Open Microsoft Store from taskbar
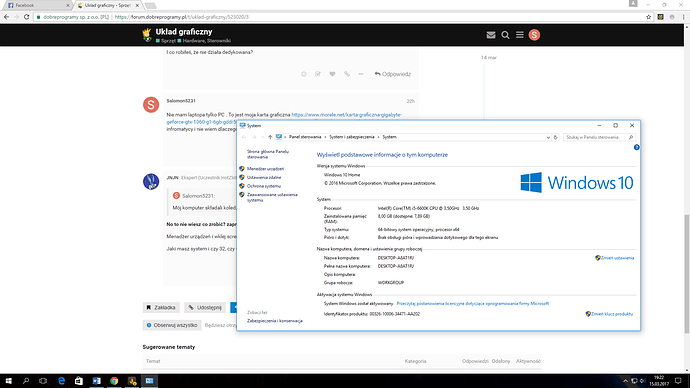This screenshot has height=388, width=690. click(79, 381)
